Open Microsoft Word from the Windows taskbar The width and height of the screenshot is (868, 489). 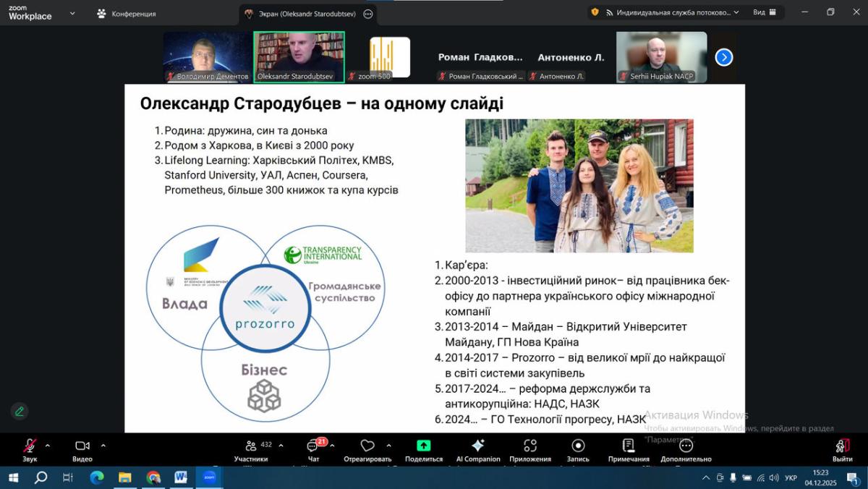(181, 477)
